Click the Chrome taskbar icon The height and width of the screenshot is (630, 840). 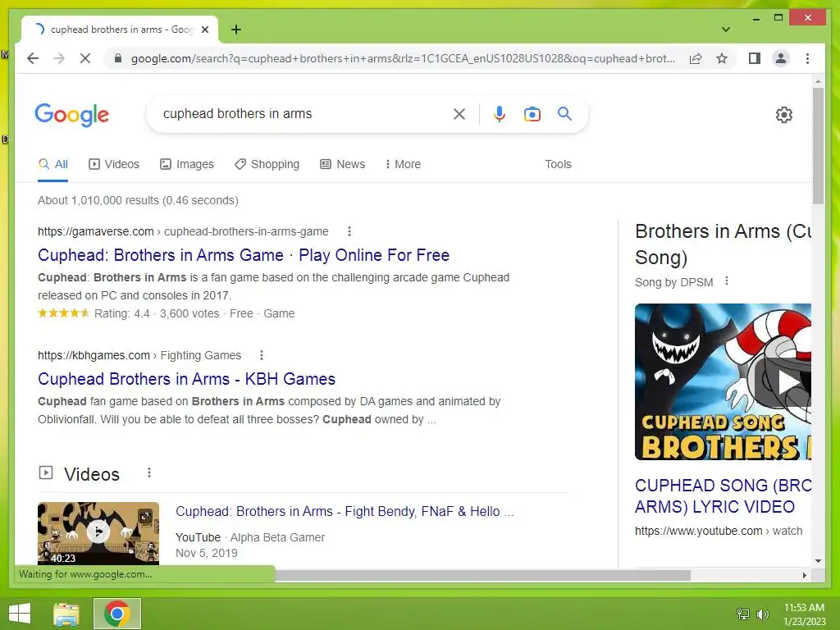click(117, 614)
